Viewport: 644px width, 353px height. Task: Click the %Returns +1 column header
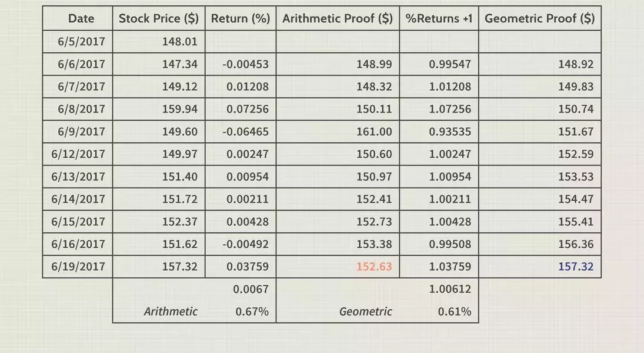click(439, 18)
